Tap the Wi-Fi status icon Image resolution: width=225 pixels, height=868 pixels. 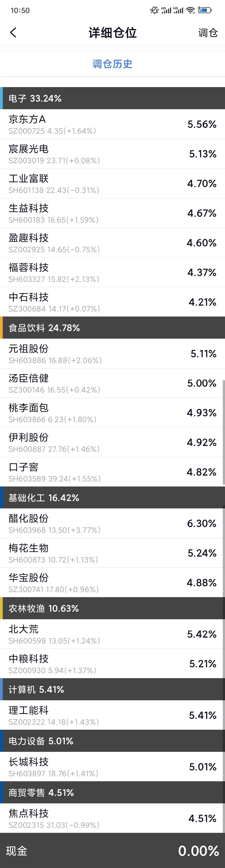coord(190,10)
